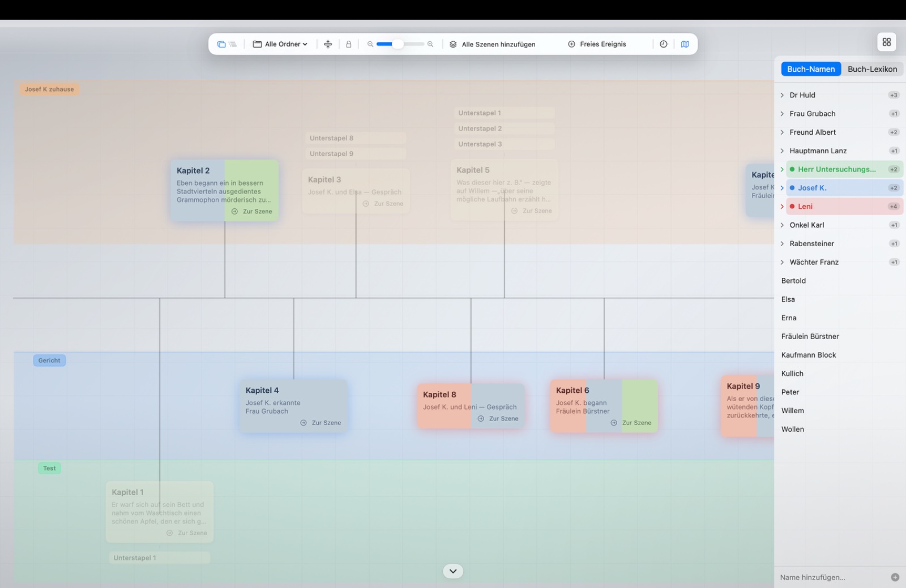This screenshot has width=906, height=588.
Task: Click Zur Szene on Kapitel 2 card
Action: 252,211
